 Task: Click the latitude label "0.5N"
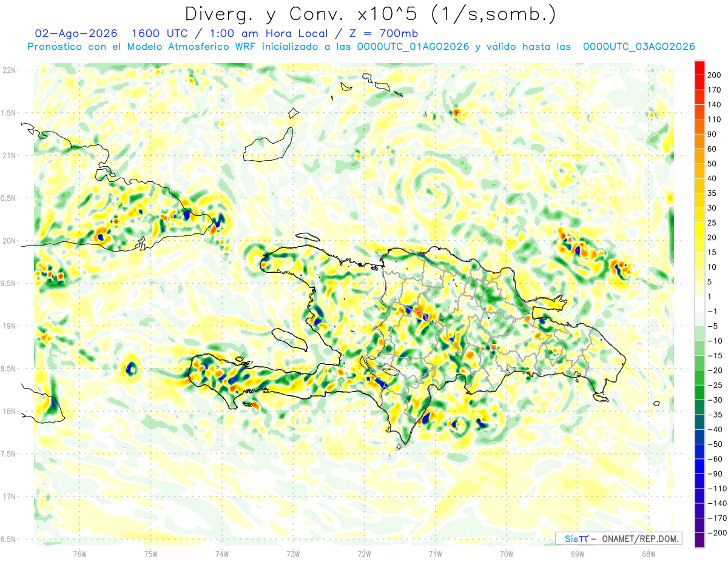(8, 198)
